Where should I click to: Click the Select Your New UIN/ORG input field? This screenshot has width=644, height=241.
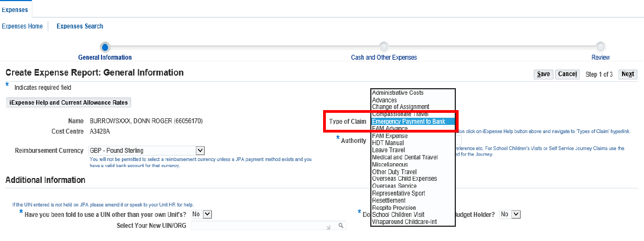[x=263, y=226]
